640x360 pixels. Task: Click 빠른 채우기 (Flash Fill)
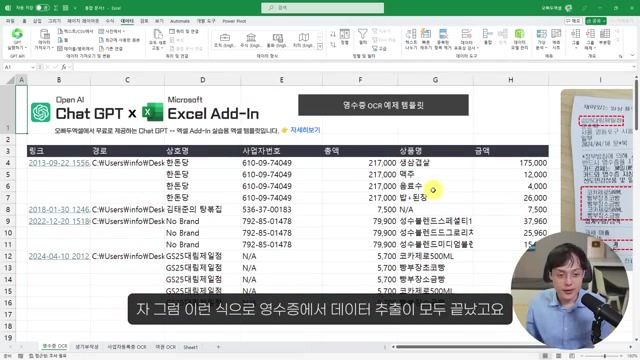[426, 39]
